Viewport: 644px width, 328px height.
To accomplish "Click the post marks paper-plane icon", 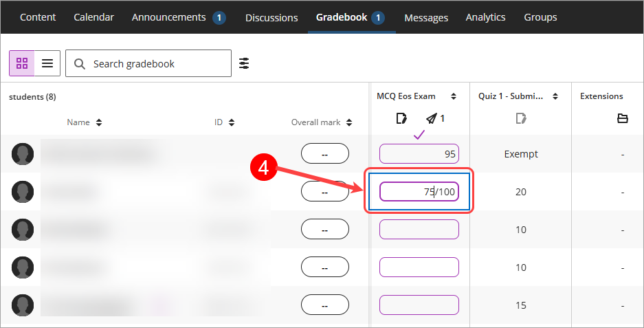I will click(431, 119).
